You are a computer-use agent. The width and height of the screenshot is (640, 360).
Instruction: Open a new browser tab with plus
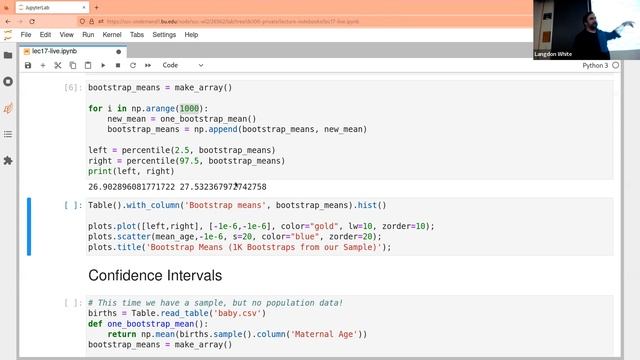[x=96, y=7]
